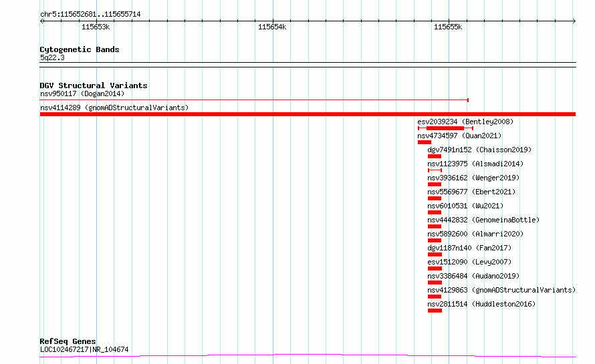The height and width of the screenshot is (364, 595).
Task: Select the 5q22.3 cytogenetic band bar
Action: pyautogui.click(x=308, y=65)
